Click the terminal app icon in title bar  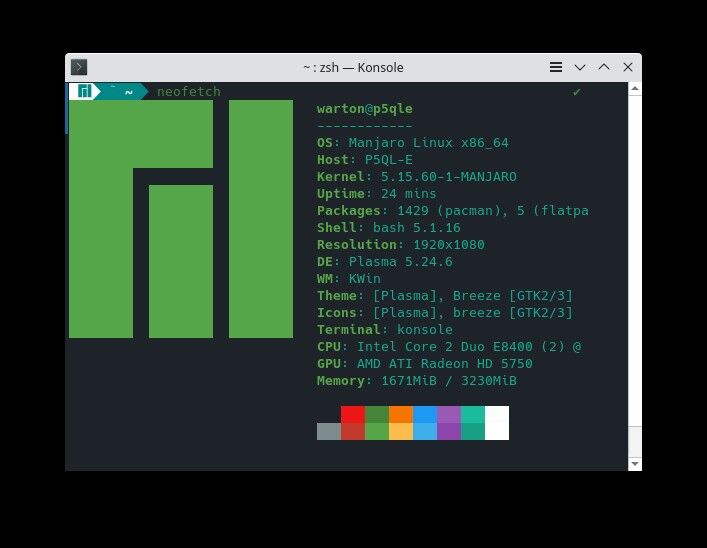(79, 67)
